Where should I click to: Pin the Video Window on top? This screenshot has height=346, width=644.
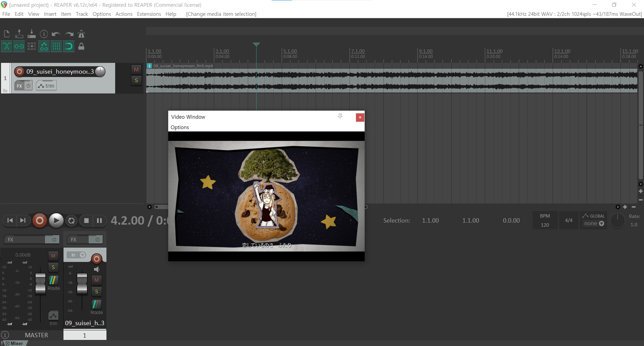(x=340, y=116)
